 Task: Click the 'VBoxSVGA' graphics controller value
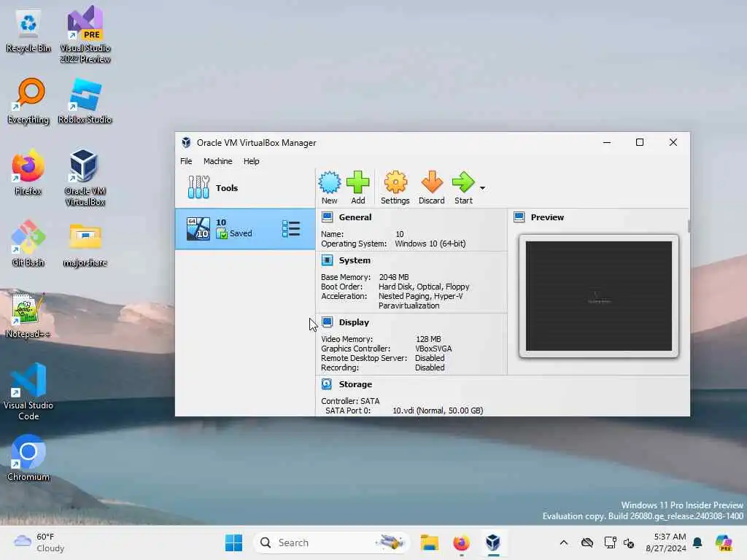click(433, 349)
